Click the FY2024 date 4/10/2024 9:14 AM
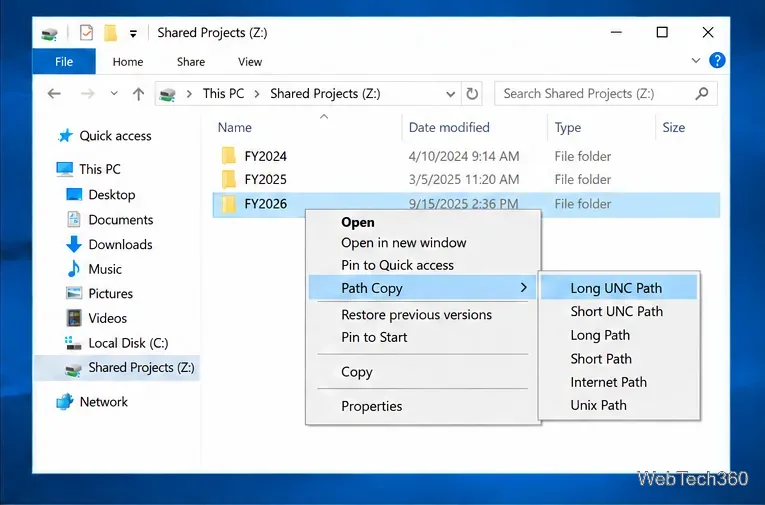Viewport: 765px width, 505px height. (x=463, y=157)
